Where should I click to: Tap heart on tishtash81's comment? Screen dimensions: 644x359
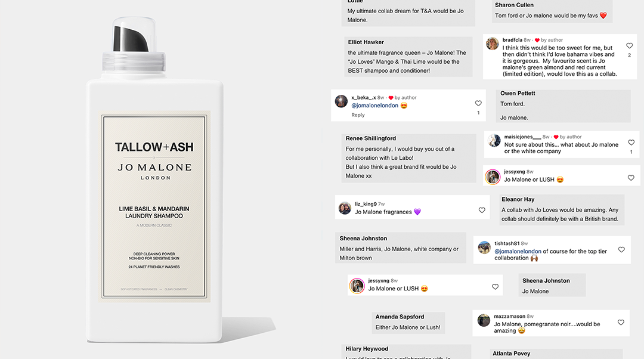621,249
